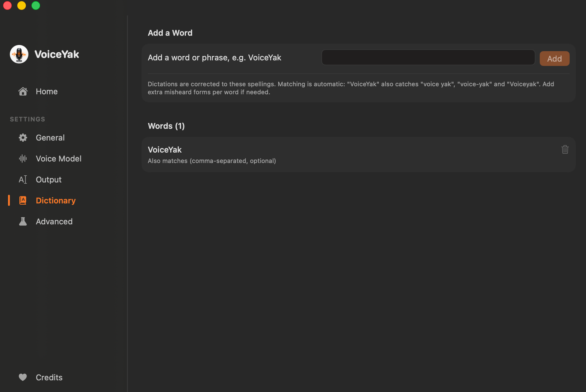586x392 pixels.
Task: Click the Words (1) heading
Action: (166, 126)
